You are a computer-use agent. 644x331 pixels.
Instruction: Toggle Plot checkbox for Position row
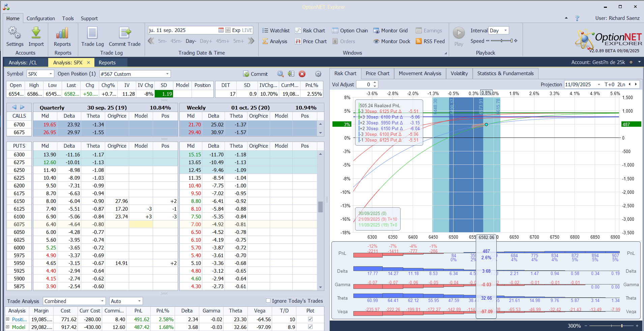[x=310, y=319]
